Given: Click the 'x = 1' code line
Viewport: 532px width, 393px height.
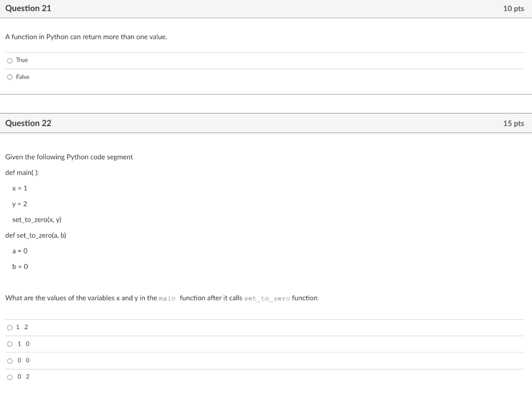Looking at the screenshot, I should tap(20, 188).
